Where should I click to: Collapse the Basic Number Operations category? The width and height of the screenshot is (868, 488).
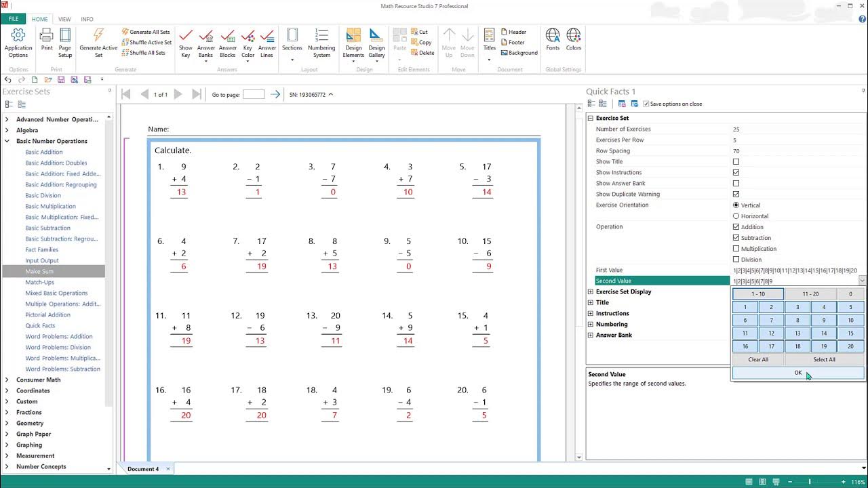[7, 141]
